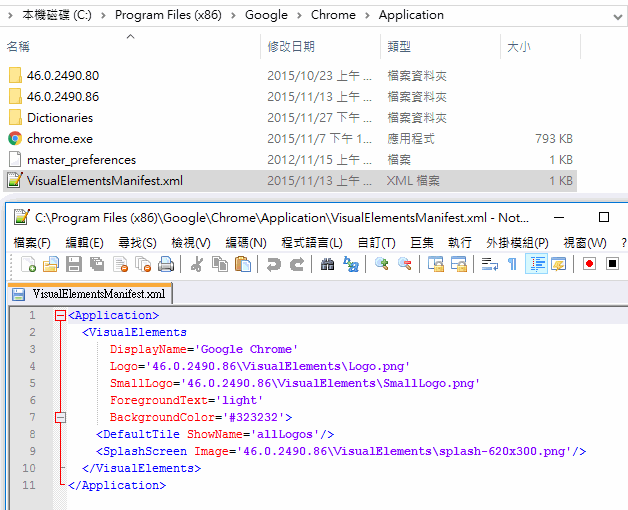Click the Zoom Out magnifier icon
Viewport: 628px width, 510px height.
(405, 264)
